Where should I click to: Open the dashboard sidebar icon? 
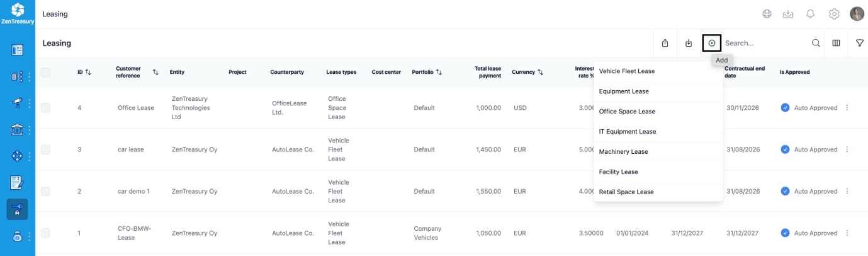[17, 50]
